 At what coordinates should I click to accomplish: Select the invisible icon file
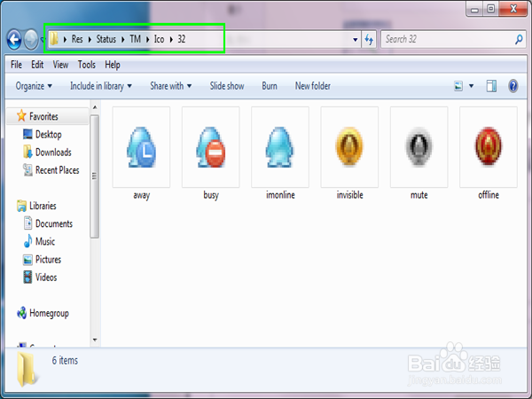[349, 147]
